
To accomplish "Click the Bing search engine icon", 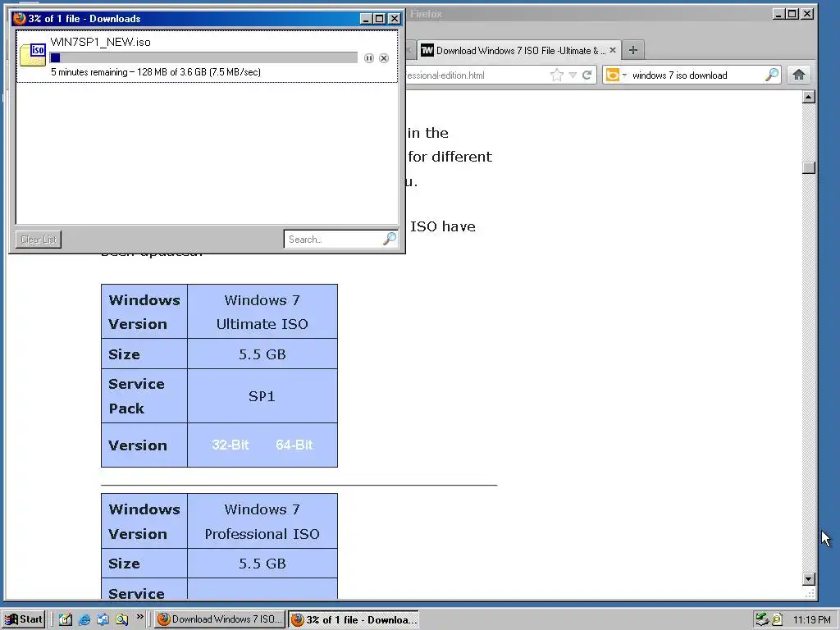I will [x=612, y=75].
